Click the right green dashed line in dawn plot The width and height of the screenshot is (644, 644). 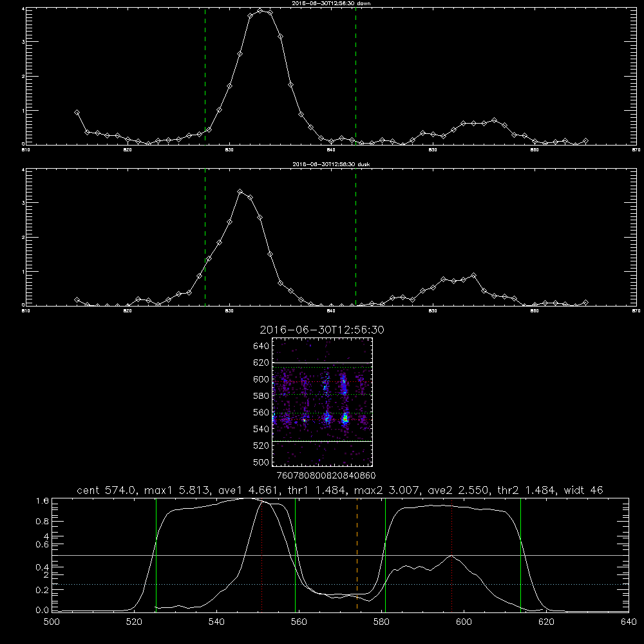click(x=355, y=76)
